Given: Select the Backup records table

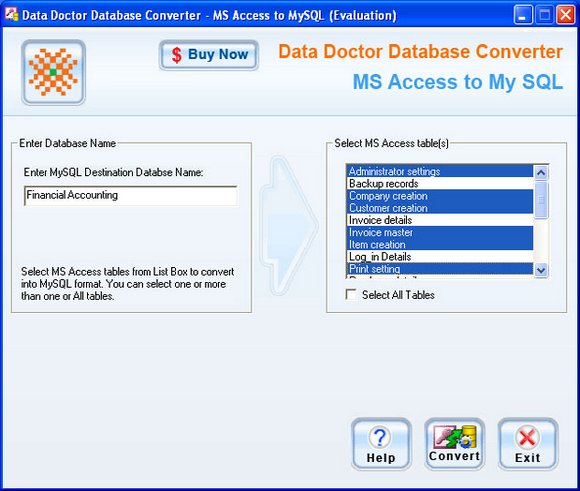Looking at the screenshot, I should click(x=440, y=184).
